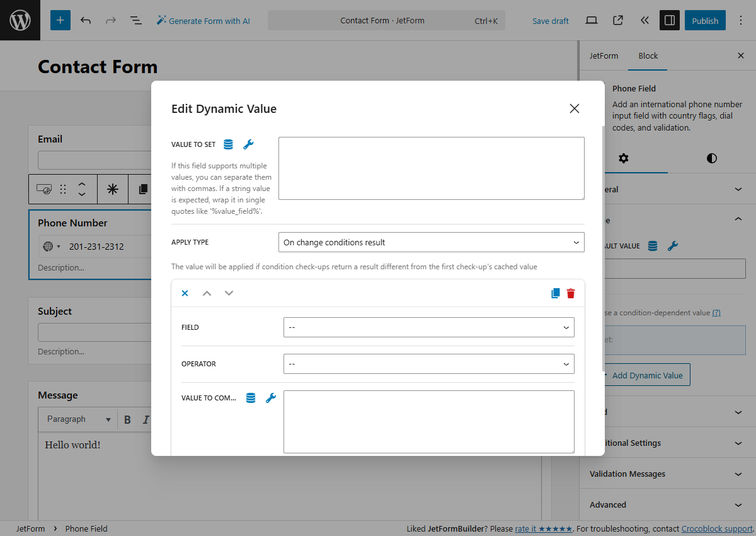Collapse the Value panel chevron
The width and height of the screenshot is (756, 536).
(x=739, y=219)
